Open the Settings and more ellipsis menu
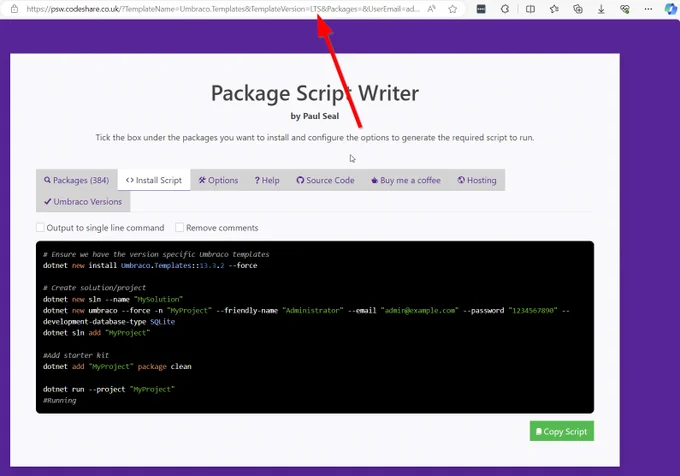Screen dimensions: 680x476 (x=648, y=9)
